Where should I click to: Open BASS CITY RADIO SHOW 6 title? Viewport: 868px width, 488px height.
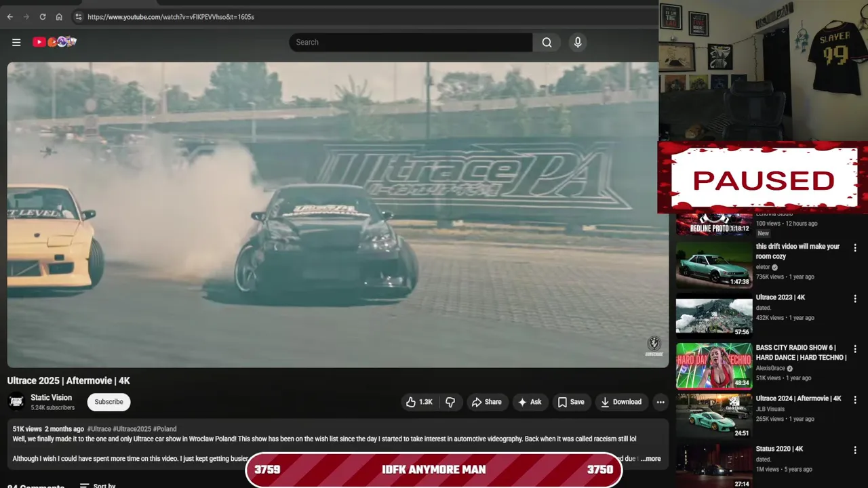pyautogui.click(x=802, y=352)
